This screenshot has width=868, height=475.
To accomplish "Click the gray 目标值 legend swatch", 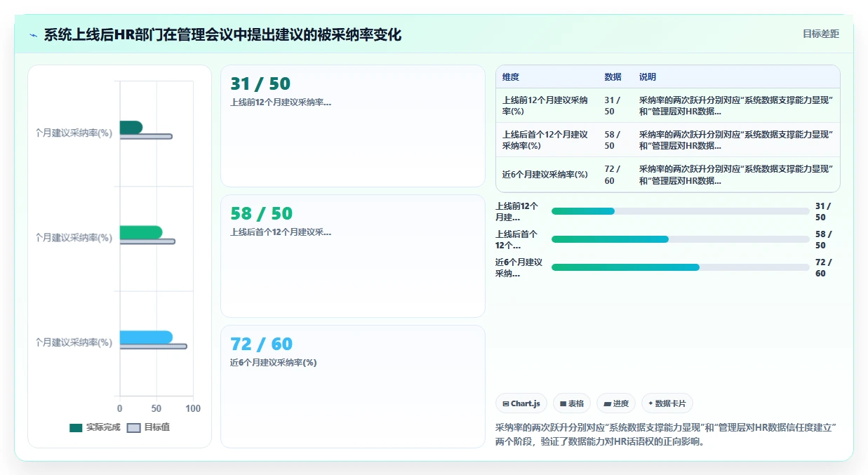I will click(133, 428).
